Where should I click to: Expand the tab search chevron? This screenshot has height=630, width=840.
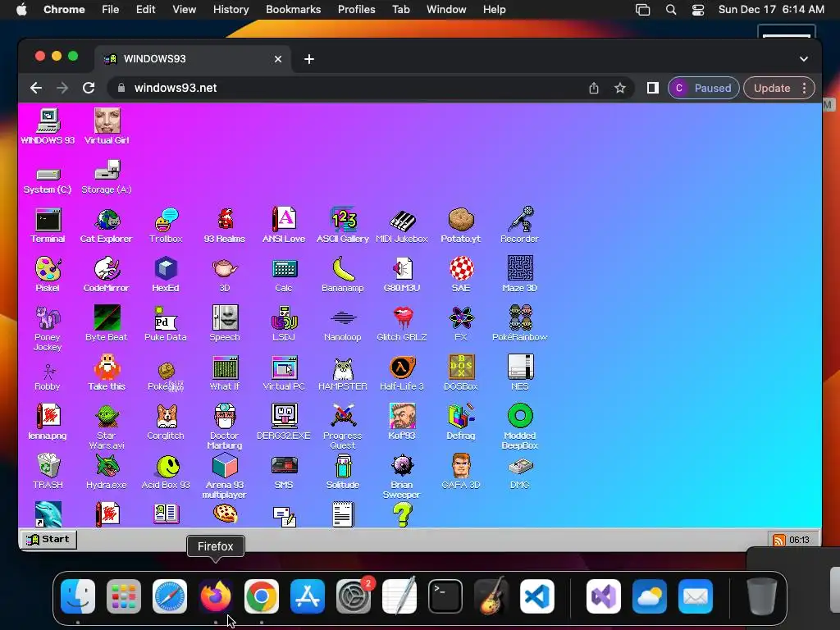804,59
